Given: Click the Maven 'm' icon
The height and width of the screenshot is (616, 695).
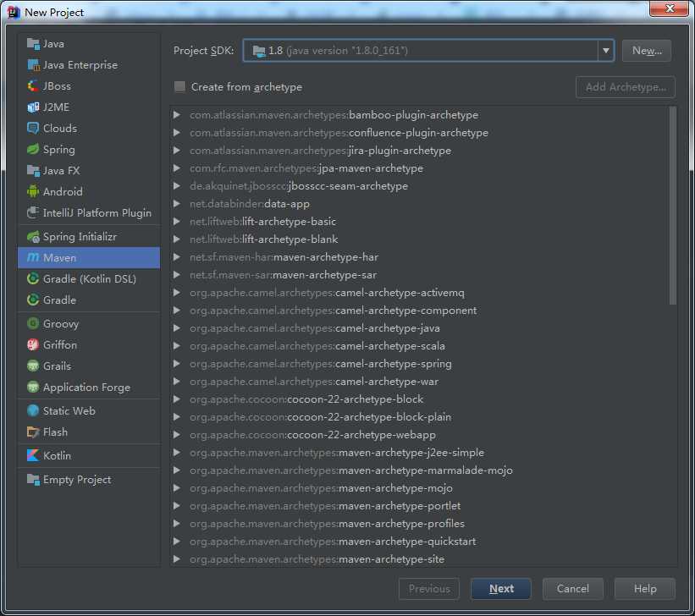Looking at the screenshot, I should (x=33, y=257).
